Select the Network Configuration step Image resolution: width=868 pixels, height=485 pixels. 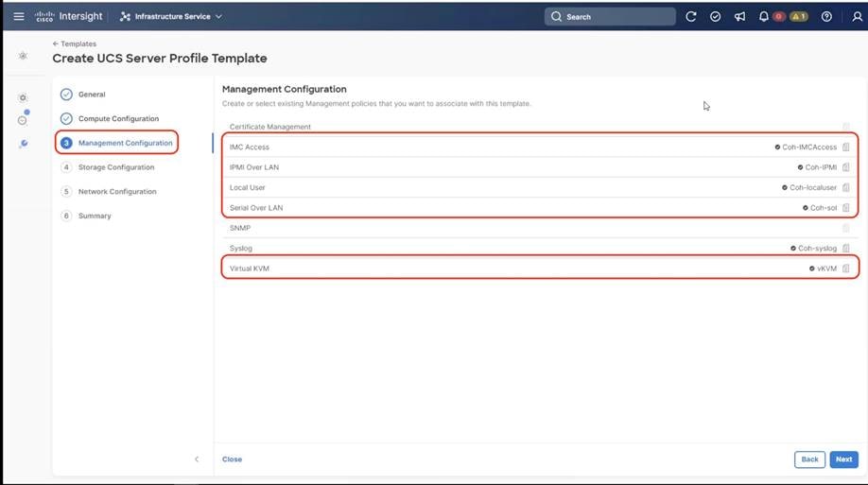[x=109, y=192]
